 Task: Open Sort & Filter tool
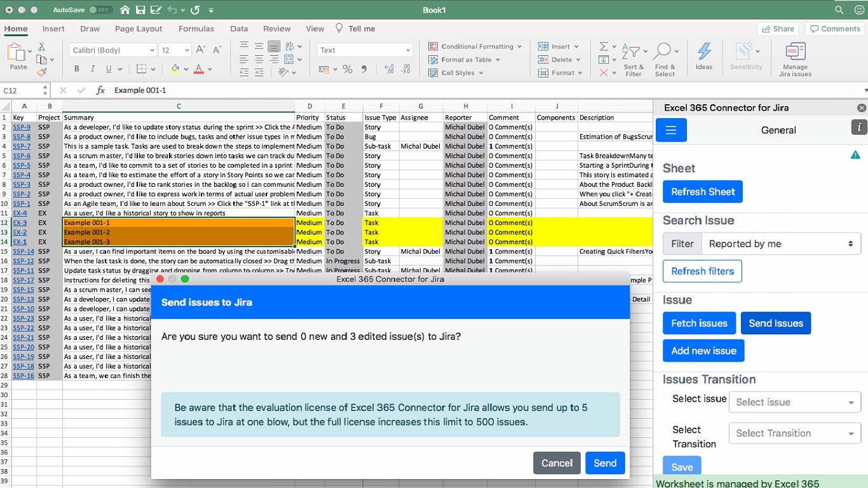[x=634, y=60]
